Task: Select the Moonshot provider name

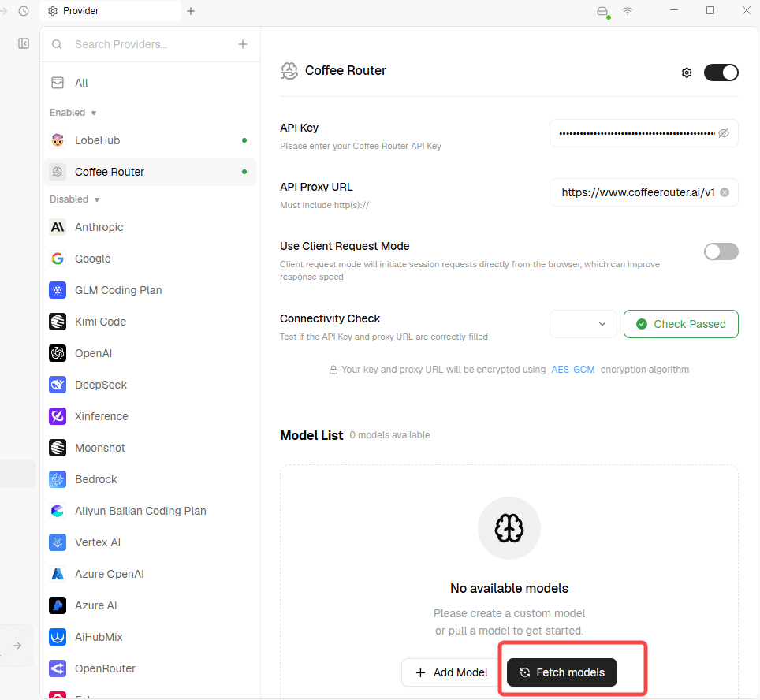Action: click(x=100, y=448)
